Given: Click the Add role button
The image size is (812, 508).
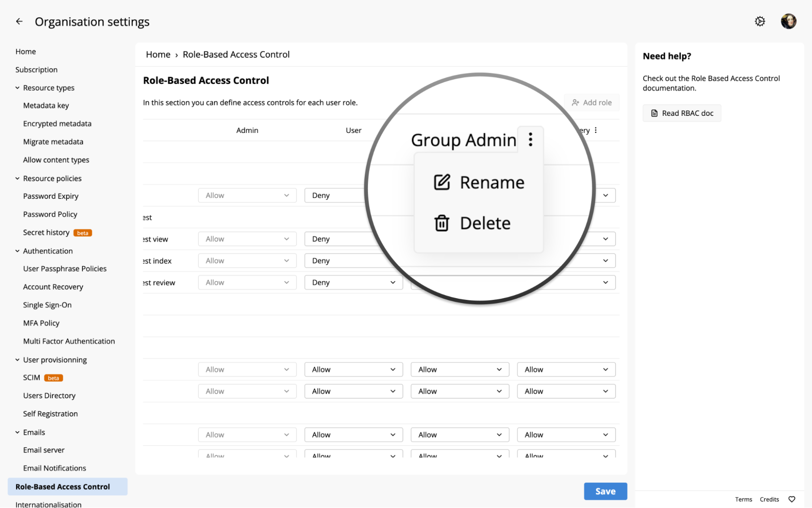Looking at the screenshot, I should click(x=591, y=103).
